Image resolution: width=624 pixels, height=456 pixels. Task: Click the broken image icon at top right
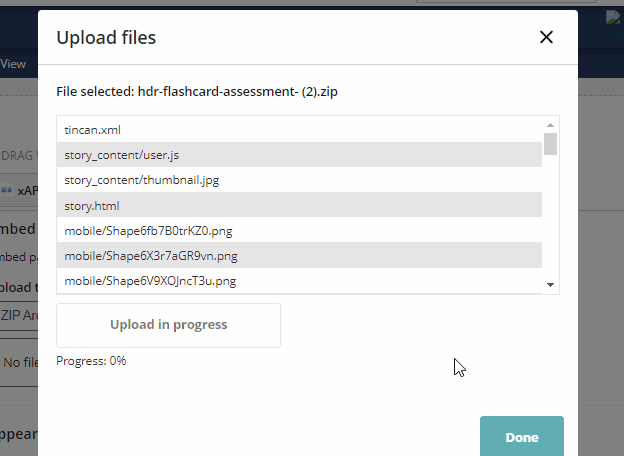coord(613,18)
